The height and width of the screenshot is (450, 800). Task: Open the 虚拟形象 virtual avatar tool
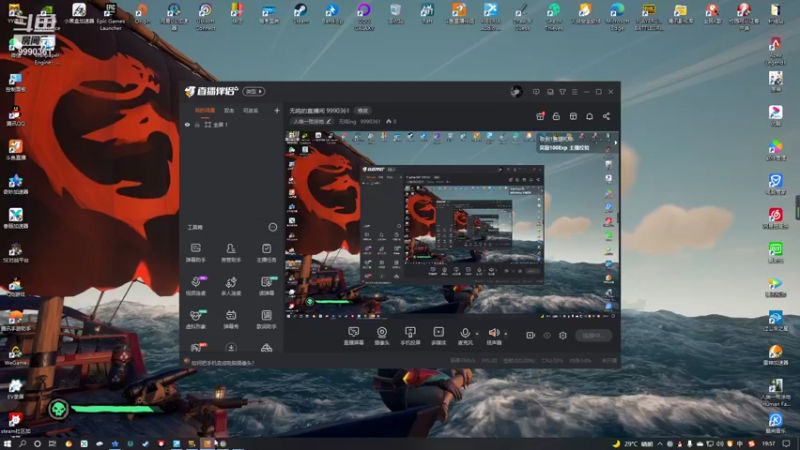195,319
